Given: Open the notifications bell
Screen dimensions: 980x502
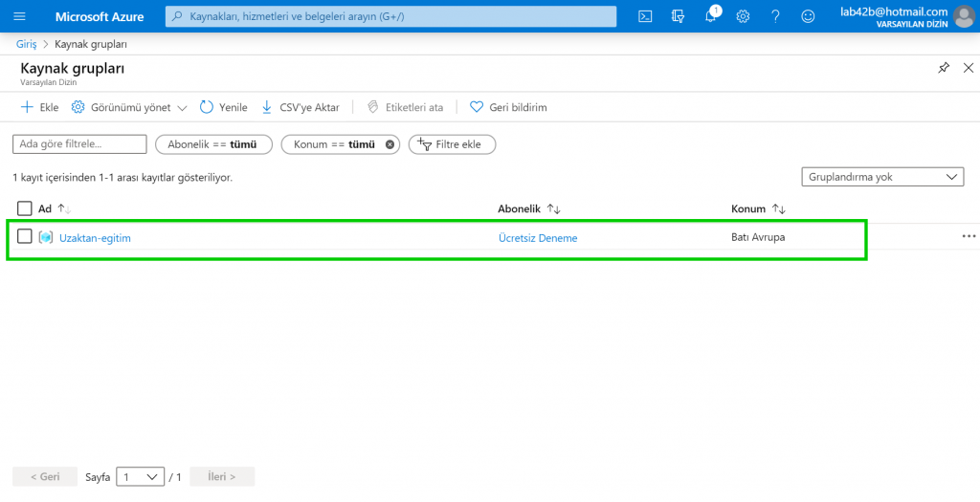Looking at the screenshot, I should click(711, 16).
